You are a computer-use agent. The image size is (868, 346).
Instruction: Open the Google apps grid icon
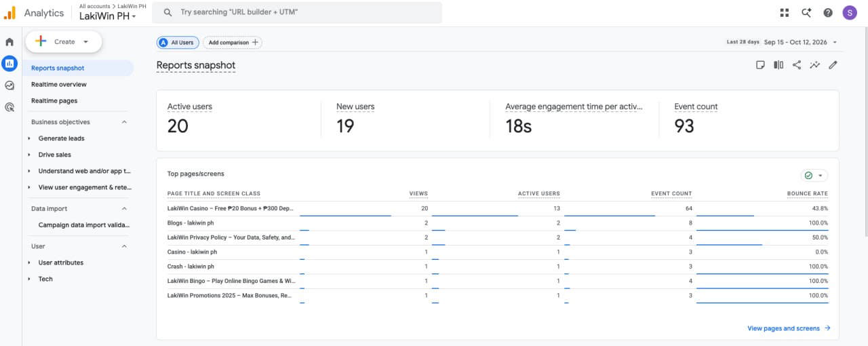[x=785, y=13]
